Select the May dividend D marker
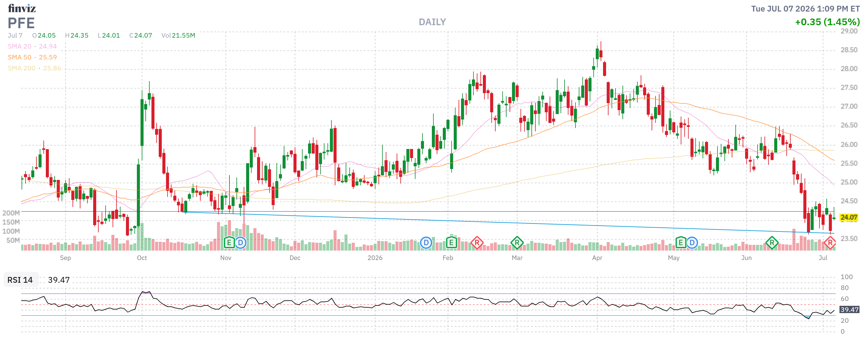Screen dimensions: 868x341 point(692,242)
